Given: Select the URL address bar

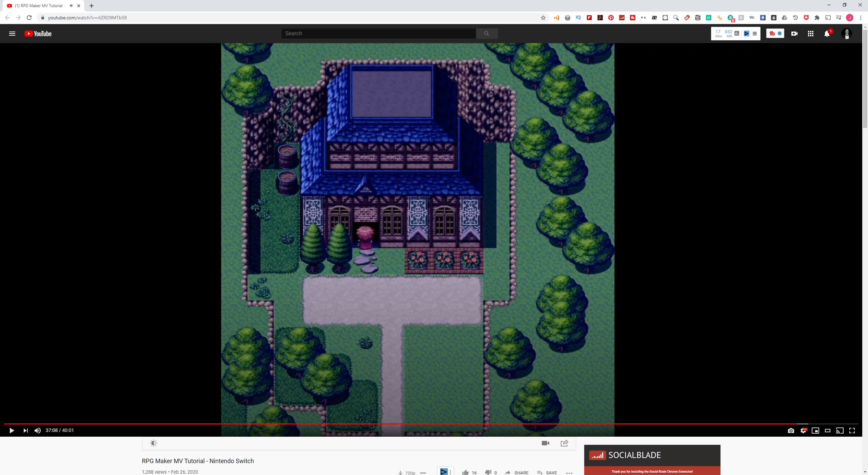Looking at the screenshot, I should 292,18.
